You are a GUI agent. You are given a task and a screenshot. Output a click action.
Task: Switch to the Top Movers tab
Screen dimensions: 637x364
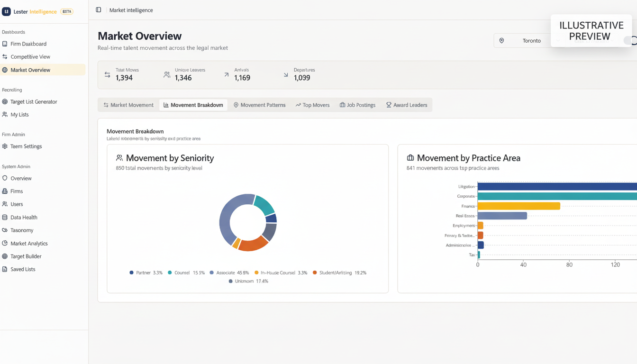pyautogui.click(x=312, y=105)
